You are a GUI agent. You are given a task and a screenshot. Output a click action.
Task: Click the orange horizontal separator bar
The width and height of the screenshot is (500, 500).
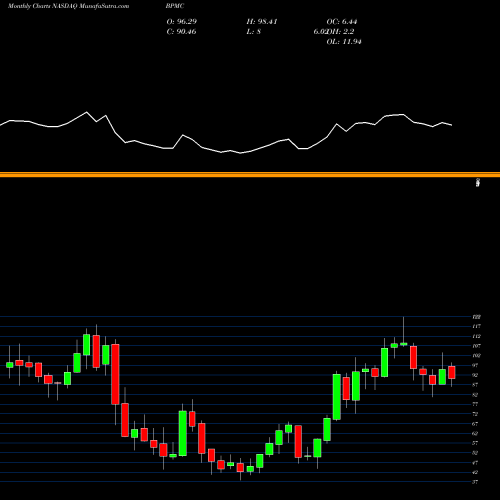tap(250, 174)
